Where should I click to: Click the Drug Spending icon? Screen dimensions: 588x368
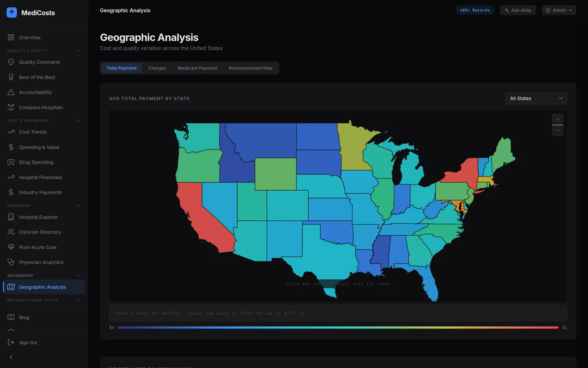click(x=11, y=162)
